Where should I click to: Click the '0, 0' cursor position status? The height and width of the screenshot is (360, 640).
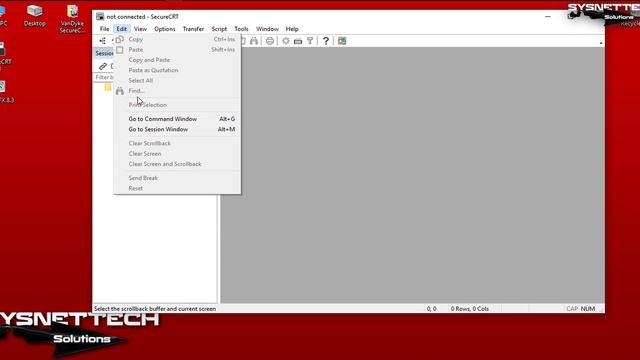(431, 309)
